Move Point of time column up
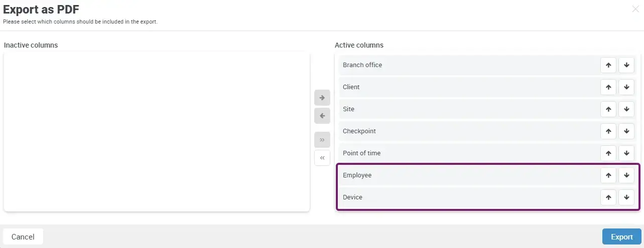644x248 pixels. 608,153
